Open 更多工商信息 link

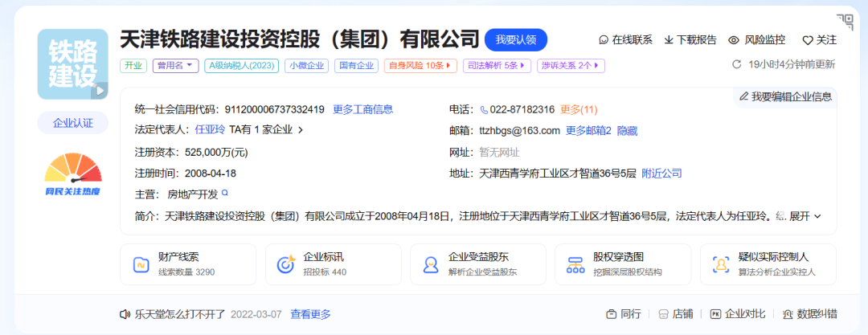(362, 109)
